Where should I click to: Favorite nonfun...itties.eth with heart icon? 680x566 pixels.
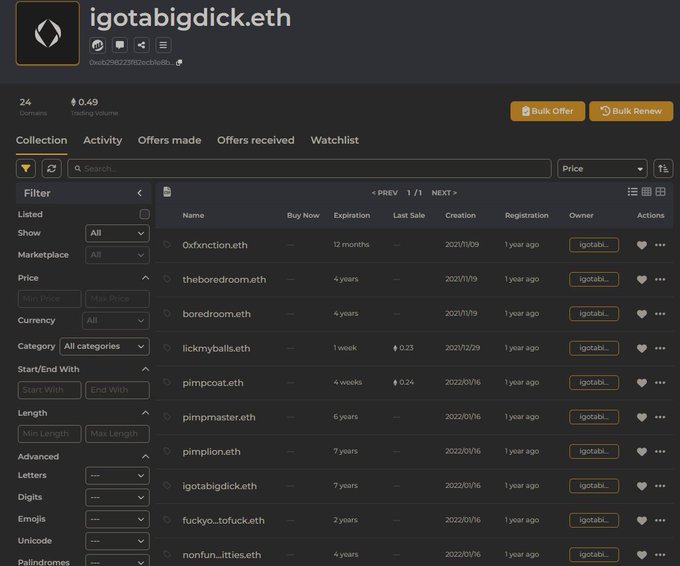tap(642, 555)
